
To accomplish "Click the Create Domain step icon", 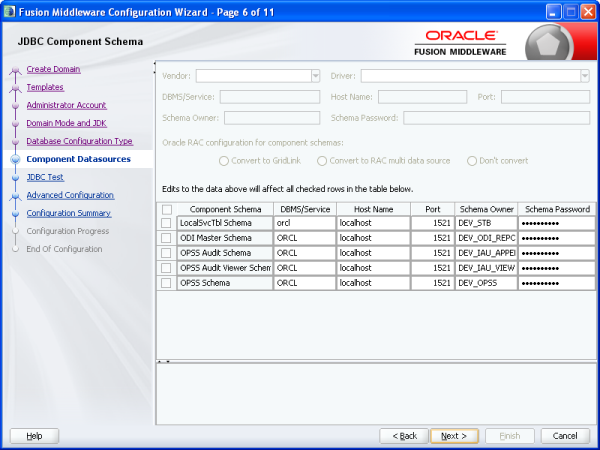I will (15, 70).
